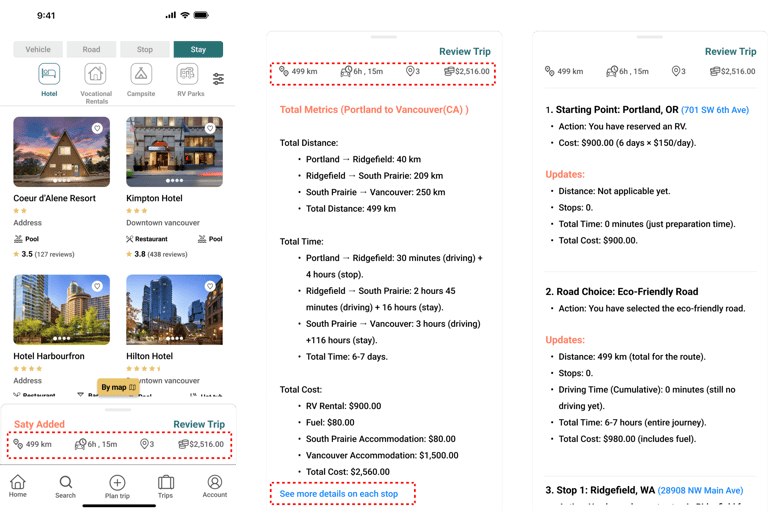Image resolution: width=768 pixels, height=511 pixels.
Task: Click the See more details on each stop link
Action: pos(338,494)
